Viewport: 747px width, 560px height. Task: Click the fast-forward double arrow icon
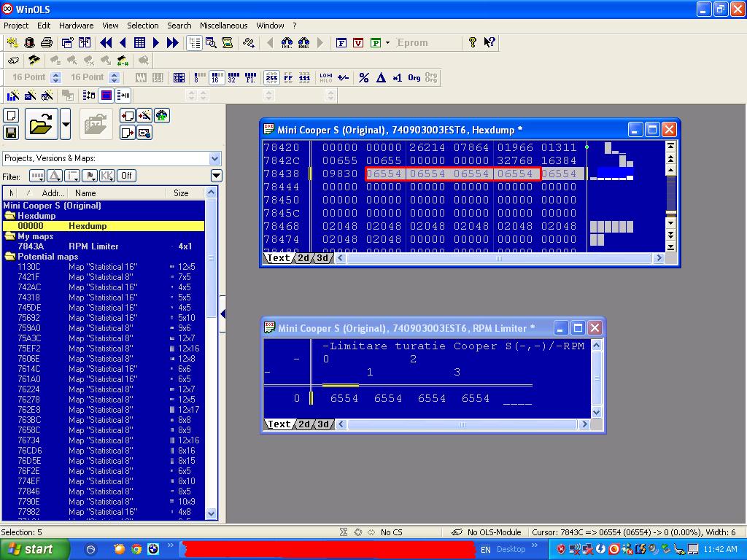[172, 43]
